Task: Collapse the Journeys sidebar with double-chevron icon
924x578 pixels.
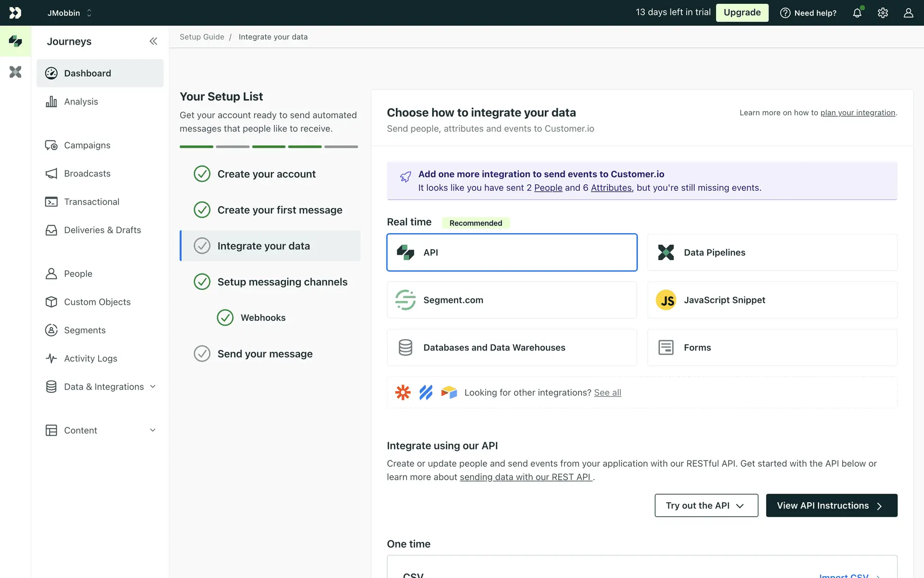Action: pyautogui.click(x=153, y=41)
